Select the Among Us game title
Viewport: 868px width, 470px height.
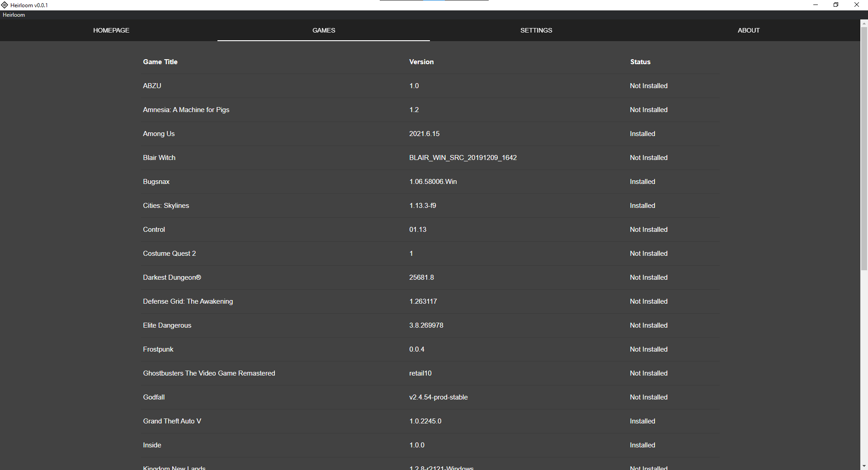(159, 134)
